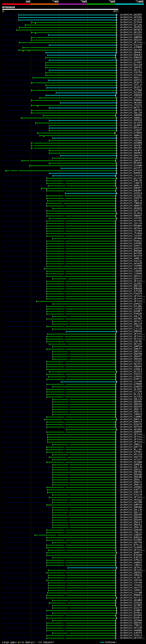The height and width of the screenshot is (644, 146).
Task: Click hit label UniRef100_B2CR62
Action: (x=131, y=93)
